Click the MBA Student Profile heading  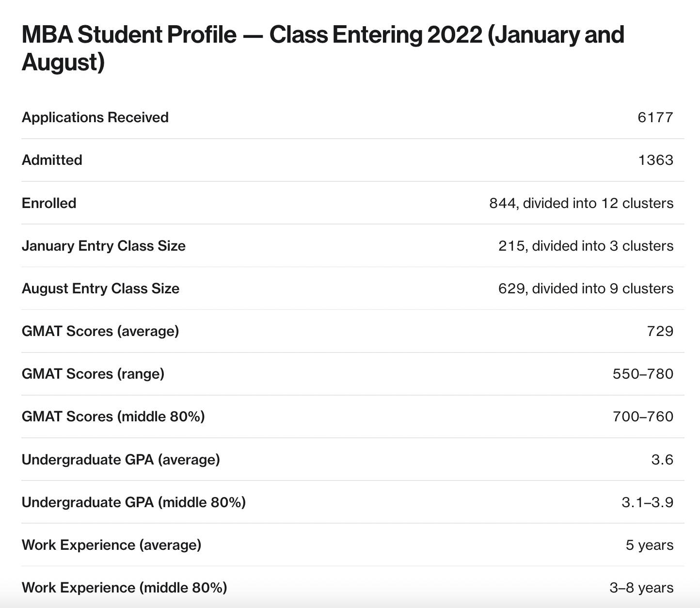pos(322,48)
